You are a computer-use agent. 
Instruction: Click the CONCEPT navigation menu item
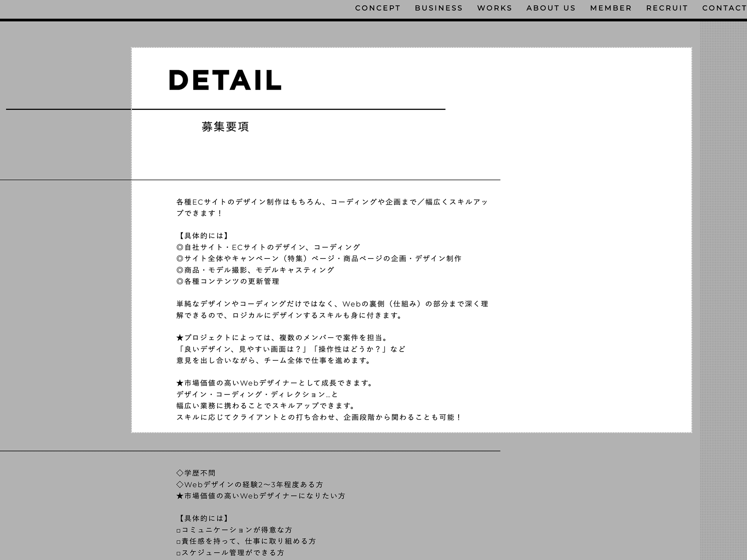click(377, 8)
